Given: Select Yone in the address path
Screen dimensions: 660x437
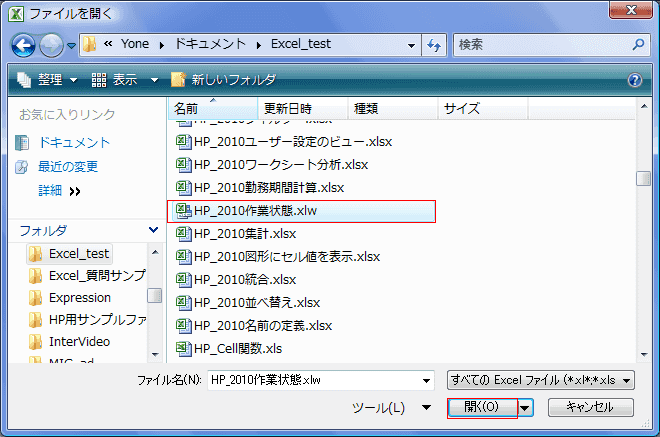Looking at the screenshot, I should pos(135,44).
